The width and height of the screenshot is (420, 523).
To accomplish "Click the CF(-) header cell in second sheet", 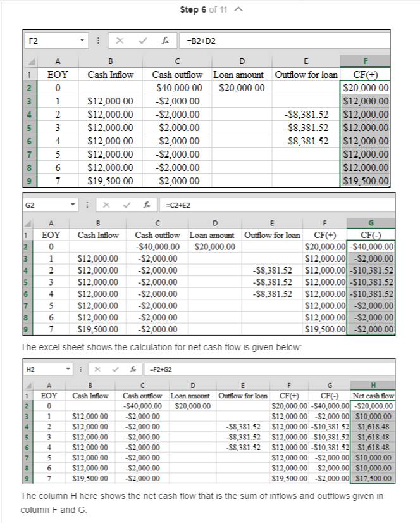I will pyautogui.click(x=371, y=235).
